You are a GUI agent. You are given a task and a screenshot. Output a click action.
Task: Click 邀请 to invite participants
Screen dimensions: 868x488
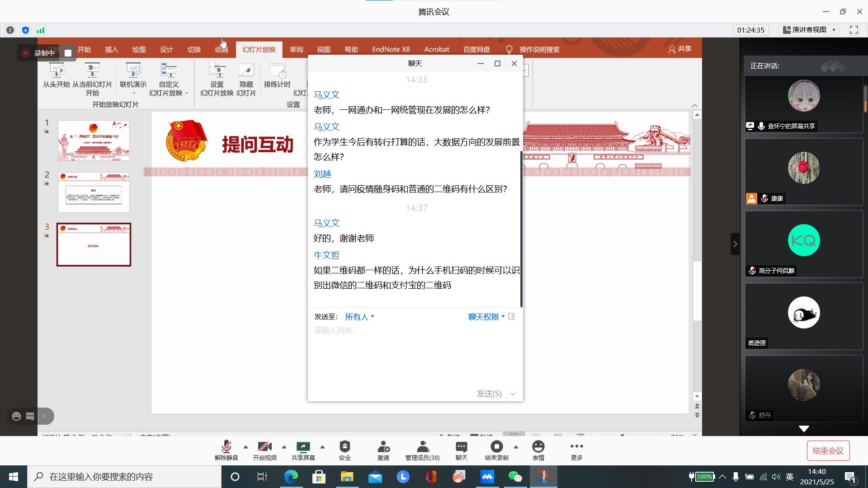pos(383,450)
